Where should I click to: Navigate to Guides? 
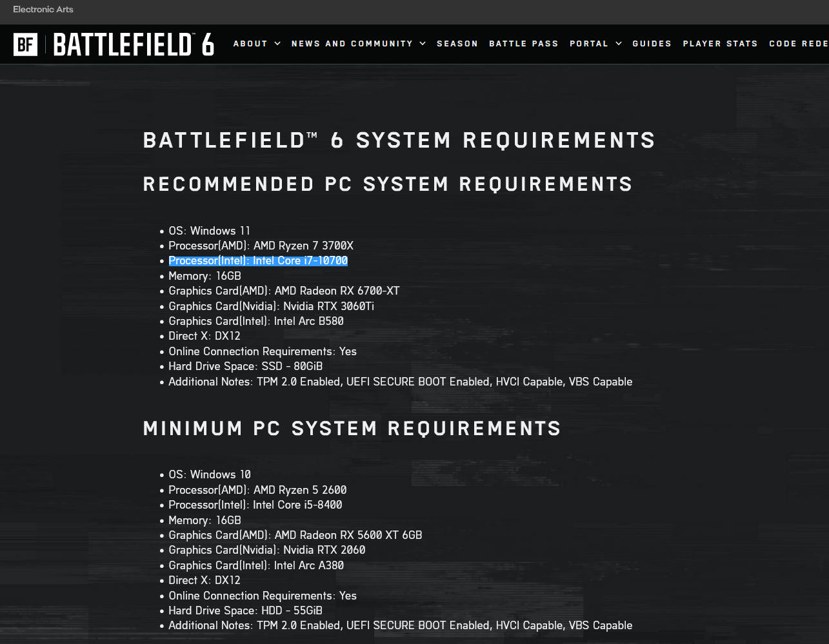tap(652, 44)
